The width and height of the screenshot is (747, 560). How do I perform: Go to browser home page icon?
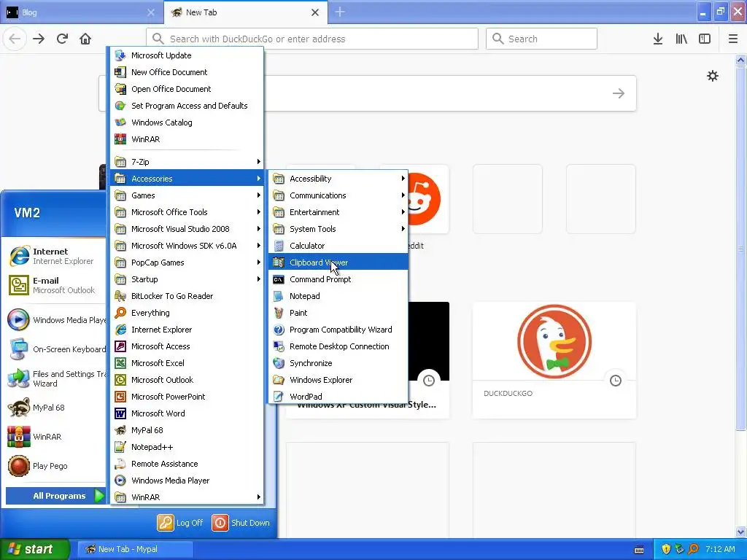[85, 39]
